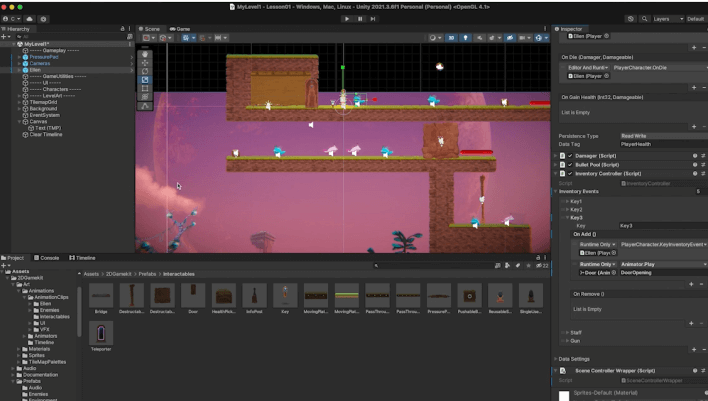Open the Layers dropdown

pos(668,19)
